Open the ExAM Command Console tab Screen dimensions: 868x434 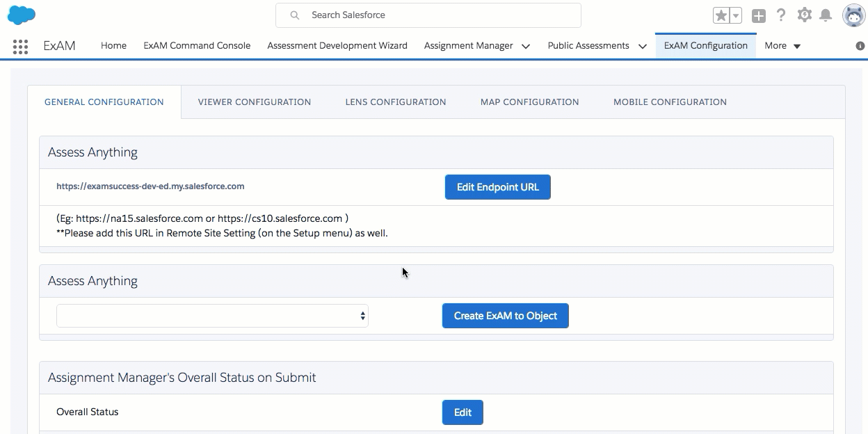pyautogui.click(x=197, y=46)
